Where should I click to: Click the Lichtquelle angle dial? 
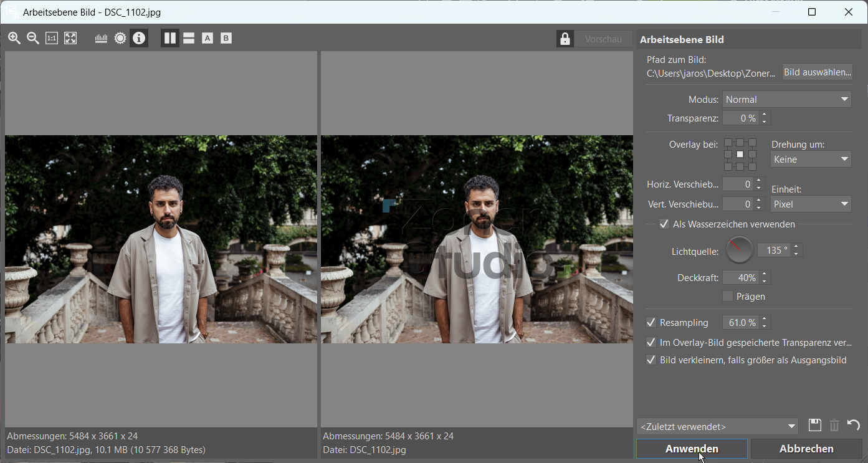[739, 251]
